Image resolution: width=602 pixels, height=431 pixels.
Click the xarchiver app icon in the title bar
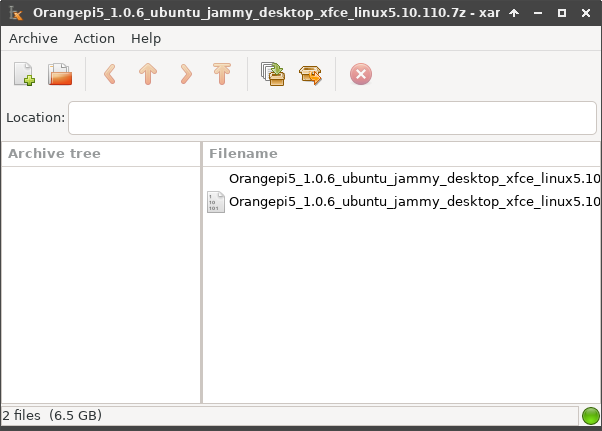pos(15,13)
